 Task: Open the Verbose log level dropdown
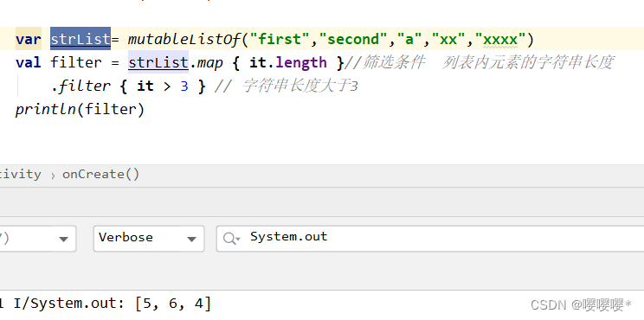[149, 239]
